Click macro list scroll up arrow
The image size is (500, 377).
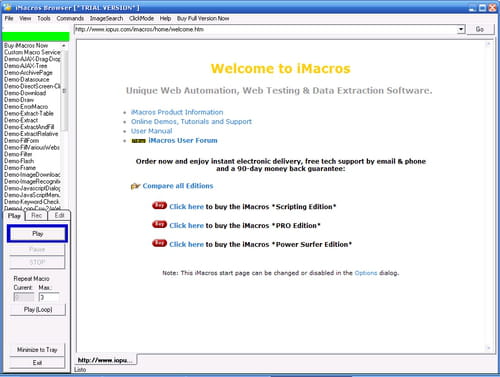click(64, 45)
